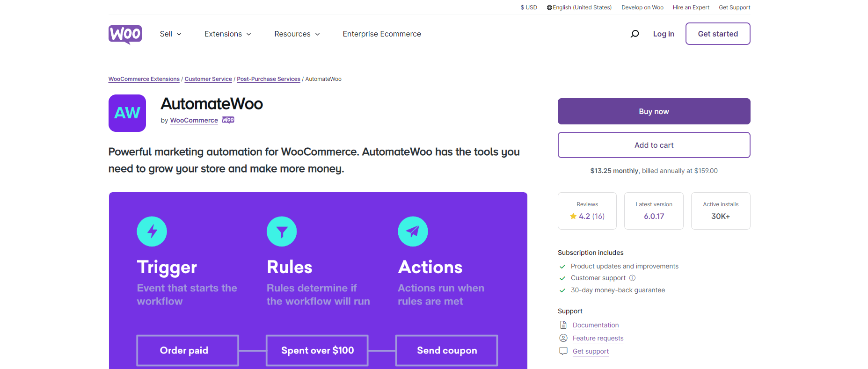Follow the Post-Purchase Services breadcrumb link
The width and height of the screenshot is (868, 369).
pos(268,79)
